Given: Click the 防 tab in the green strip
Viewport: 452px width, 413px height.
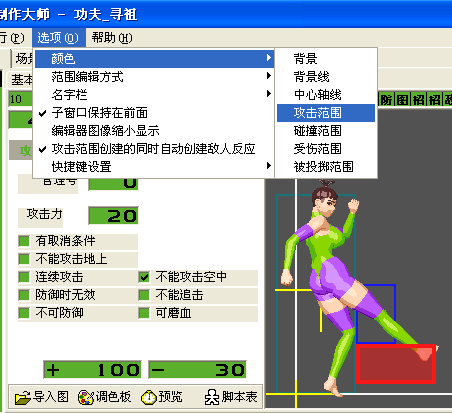Looking at the screenshot, I should (387, 99).
